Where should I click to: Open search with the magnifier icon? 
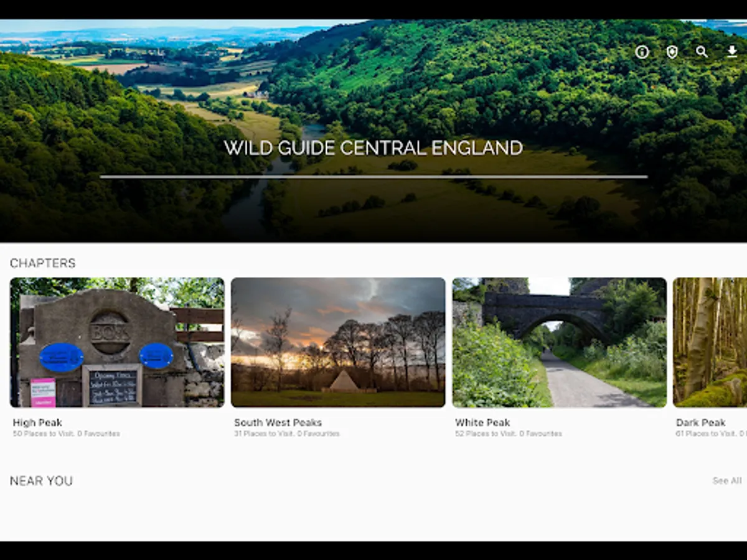[x=702, y=52]
